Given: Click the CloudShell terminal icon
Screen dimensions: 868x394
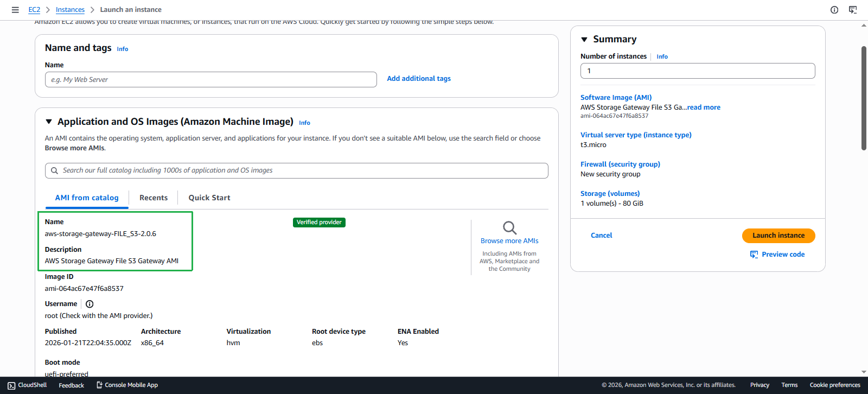Looking at the screenshot, I should (11, 385).
